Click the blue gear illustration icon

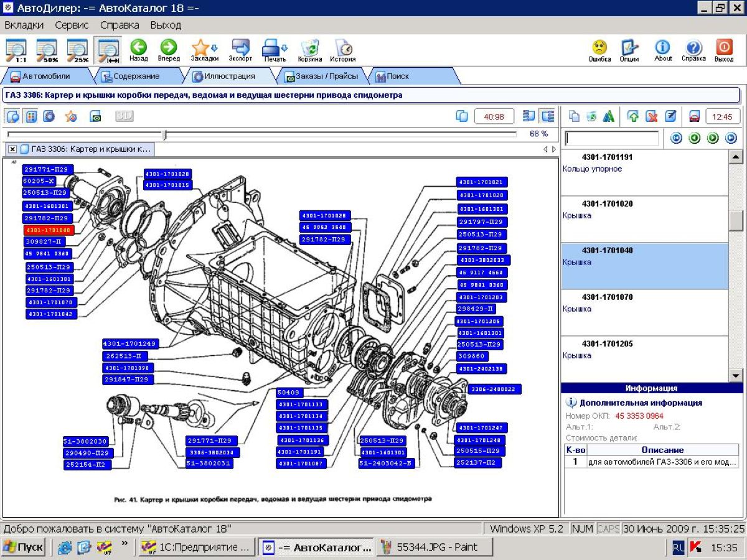click(x=49, y=116)
